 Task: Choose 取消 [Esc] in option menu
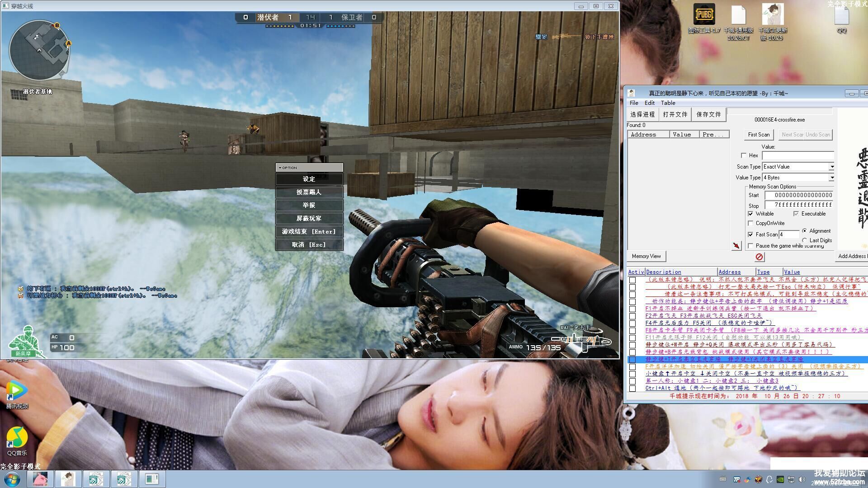(309, 244)
